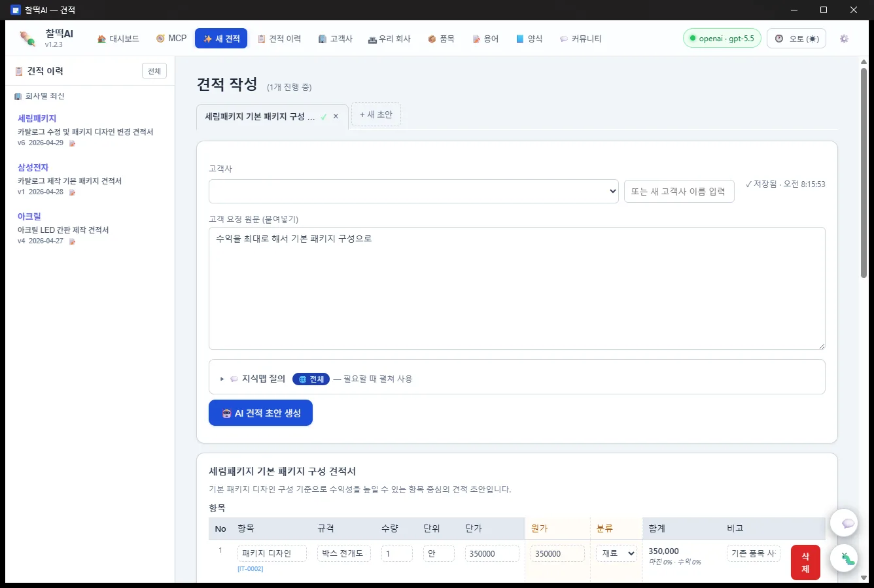Click the unit field showing 안

point(439,553)
